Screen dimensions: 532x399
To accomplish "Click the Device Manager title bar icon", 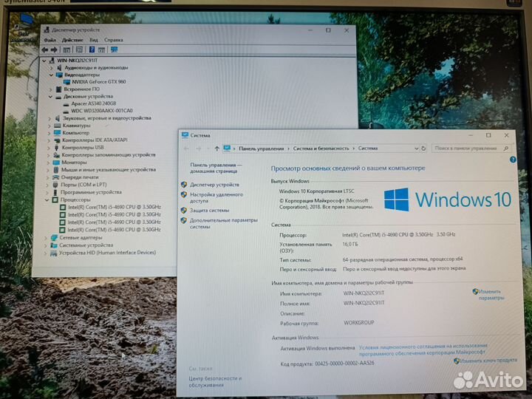I will point(47,30).
